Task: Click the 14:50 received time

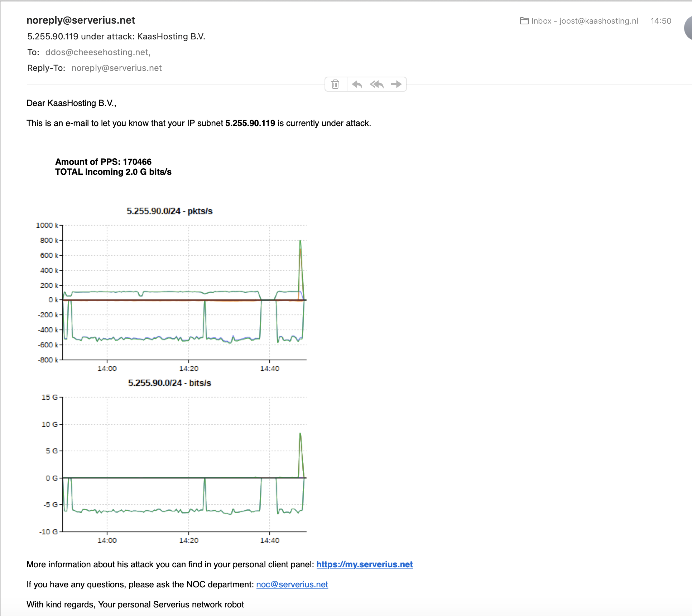Action: [660, 21]
